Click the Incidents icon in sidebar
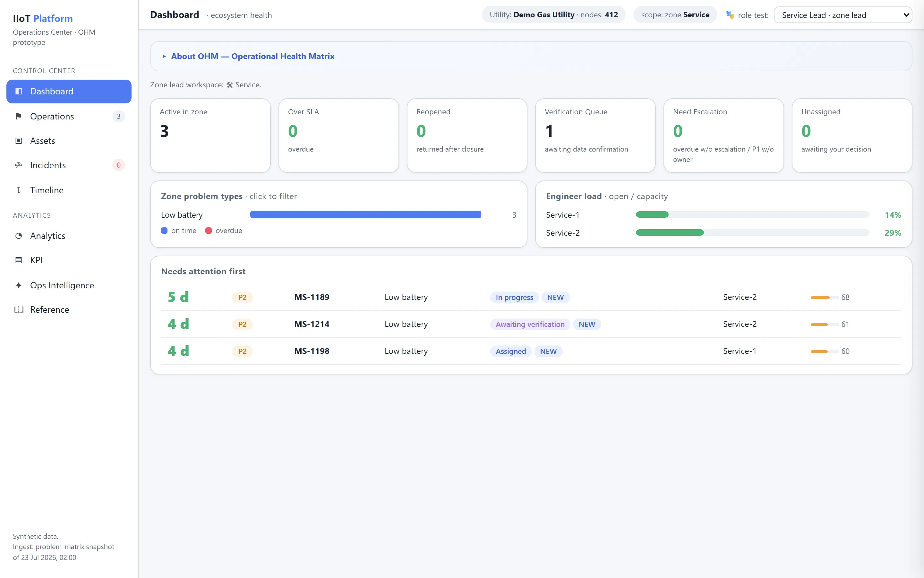Screen dimensions: 924x578 (x=18, y=165)
